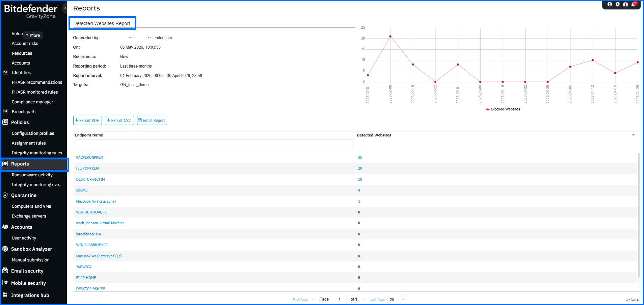
Task: Click the page number input box
Action: click(x=339, y=299)
